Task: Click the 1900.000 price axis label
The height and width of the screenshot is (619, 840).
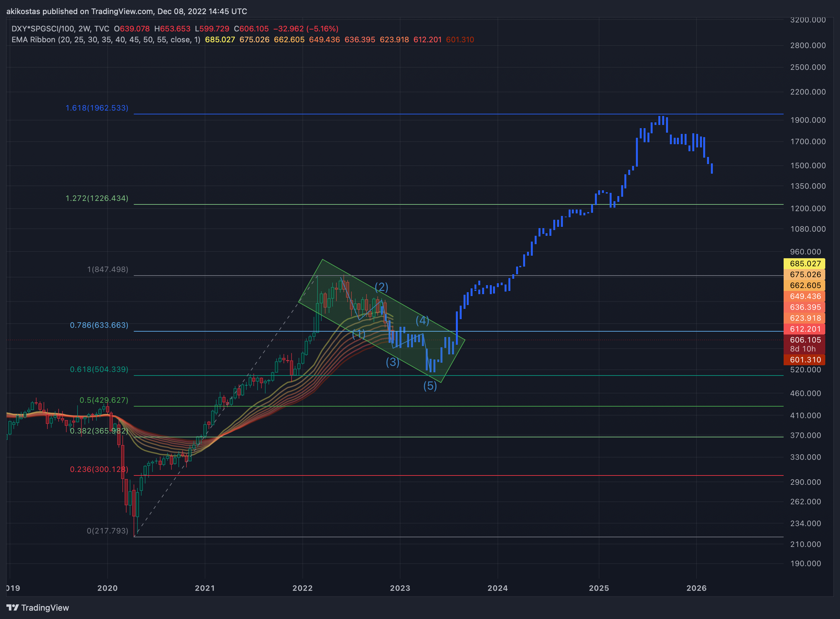Action: tap(808, 120)
